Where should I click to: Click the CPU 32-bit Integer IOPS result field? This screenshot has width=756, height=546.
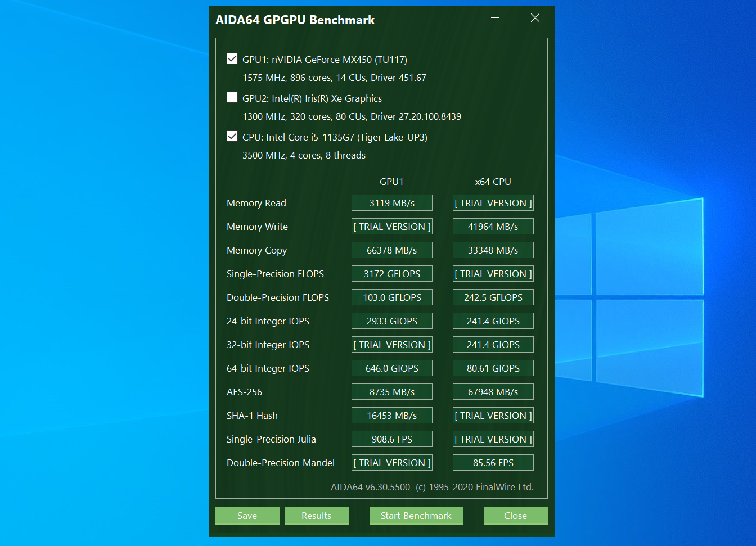493,345
